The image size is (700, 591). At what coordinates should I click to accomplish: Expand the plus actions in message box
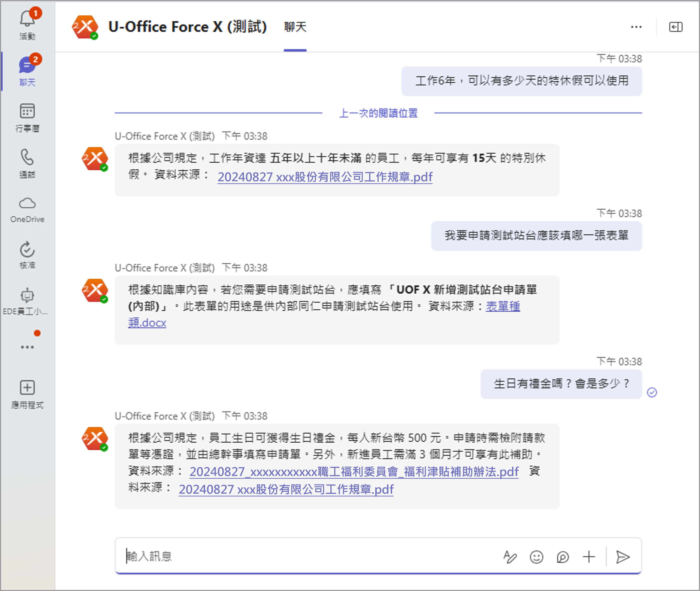pyautogui.click(x=589, y=557)
